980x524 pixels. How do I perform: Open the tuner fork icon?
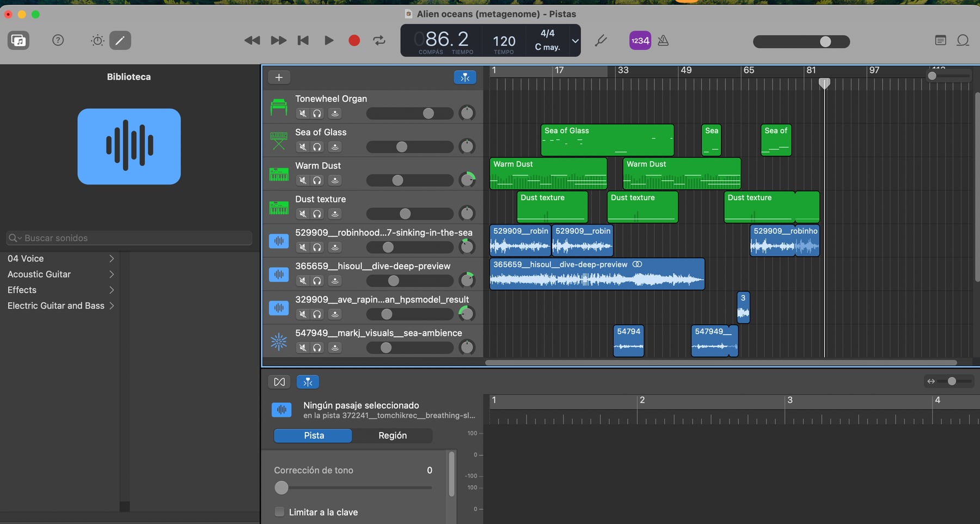[601, 41]
